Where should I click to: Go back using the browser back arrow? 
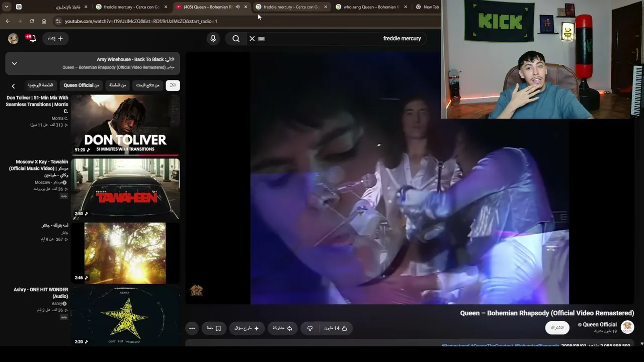tap(8, 21)
